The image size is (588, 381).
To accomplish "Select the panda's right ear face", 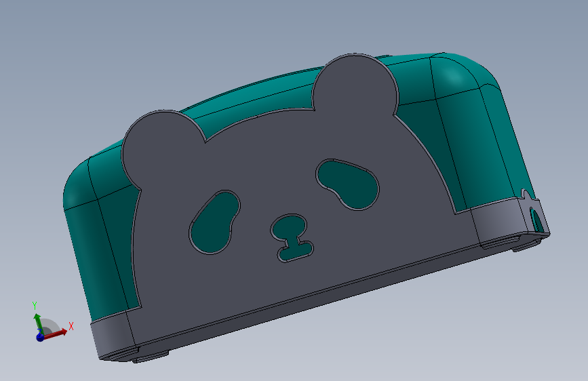I will coord(355,84).
